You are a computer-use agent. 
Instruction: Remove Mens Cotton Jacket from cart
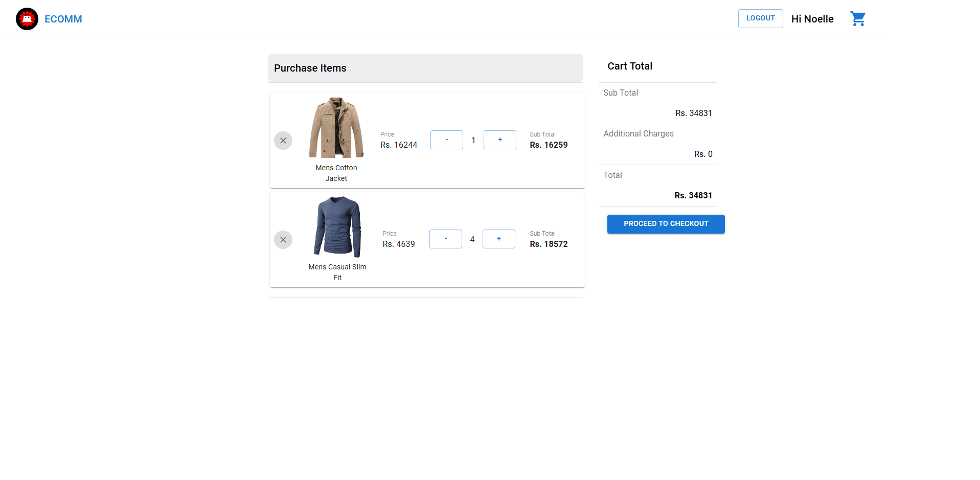283,141
